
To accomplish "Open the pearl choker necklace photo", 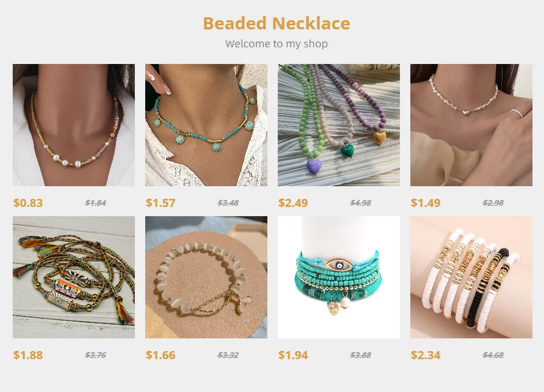I will (471, 125).
